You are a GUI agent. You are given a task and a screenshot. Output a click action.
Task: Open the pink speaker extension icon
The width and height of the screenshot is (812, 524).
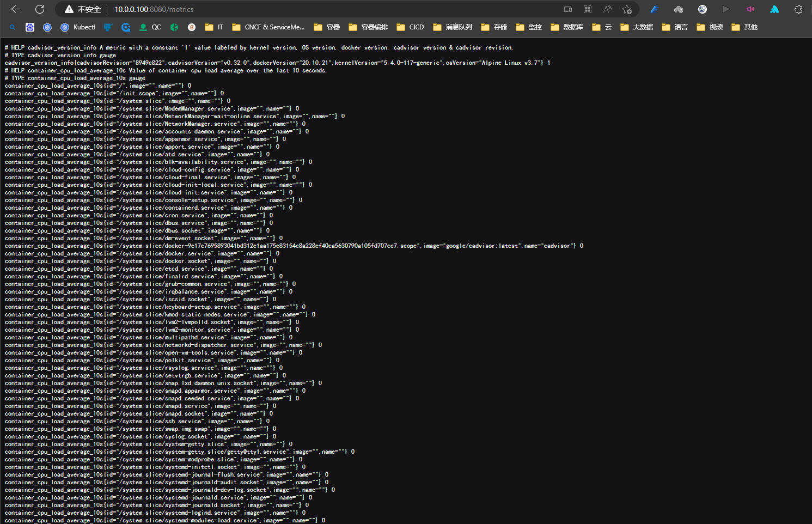click(x=750, y=9)
